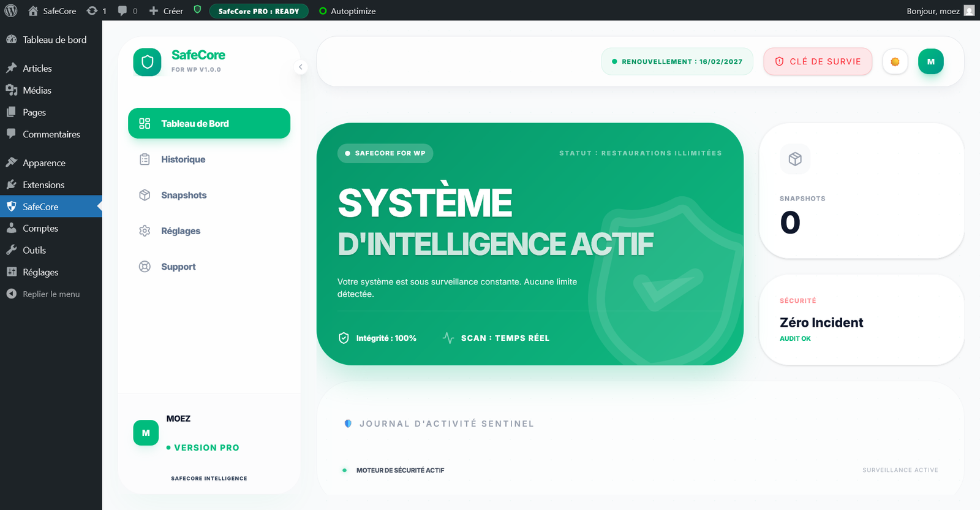Select SafeCore in WordPress sidebar
The height and width of the screenshot is (510, 980).
click(51, 207)
